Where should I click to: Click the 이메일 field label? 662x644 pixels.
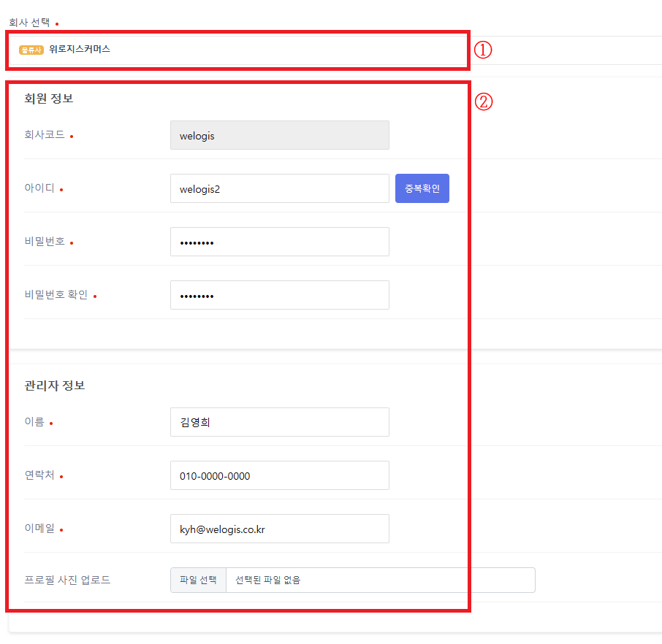pyautogui.click(x=39, y=529)
